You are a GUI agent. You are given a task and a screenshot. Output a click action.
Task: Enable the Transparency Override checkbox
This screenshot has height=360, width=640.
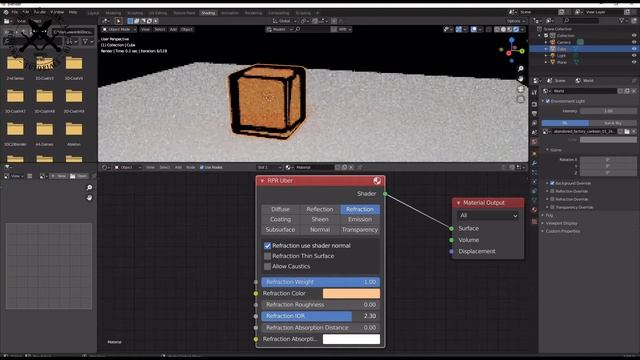click(552, 207)
